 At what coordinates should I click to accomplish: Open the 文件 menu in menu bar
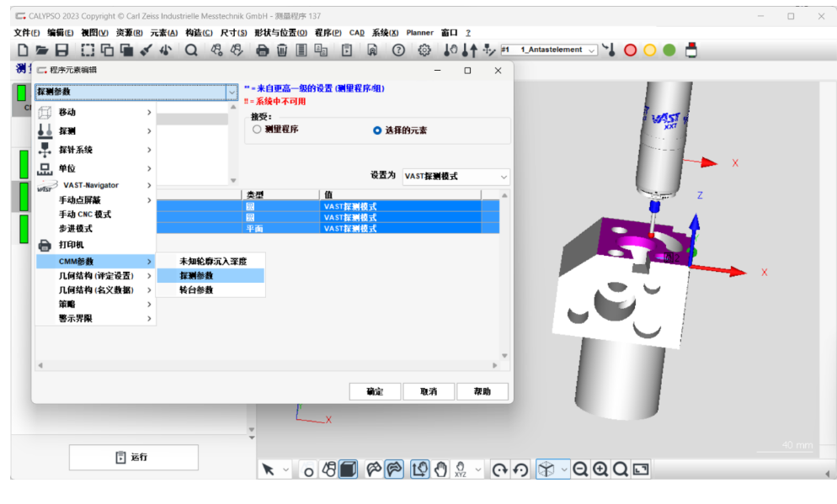[27, 33]
